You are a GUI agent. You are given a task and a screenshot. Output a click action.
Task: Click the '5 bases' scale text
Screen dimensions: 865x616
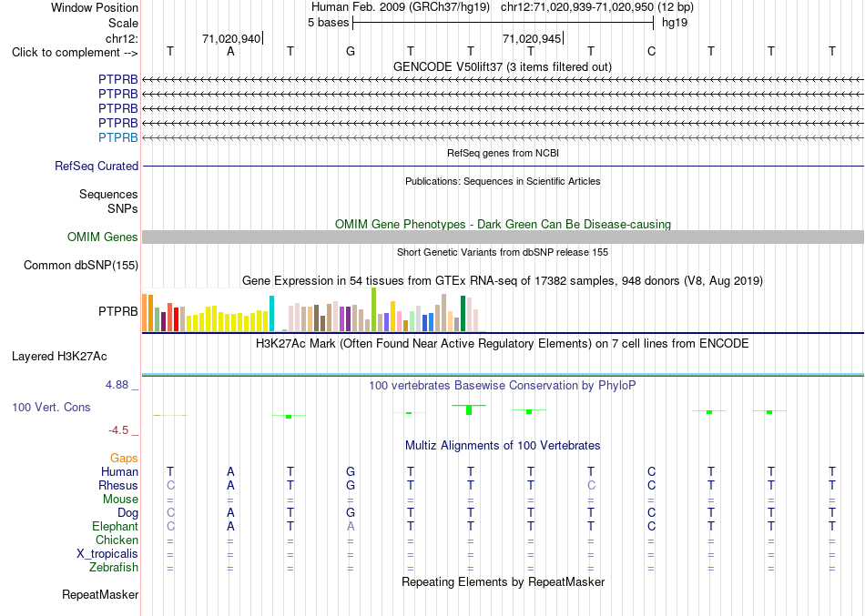(328, 23)
